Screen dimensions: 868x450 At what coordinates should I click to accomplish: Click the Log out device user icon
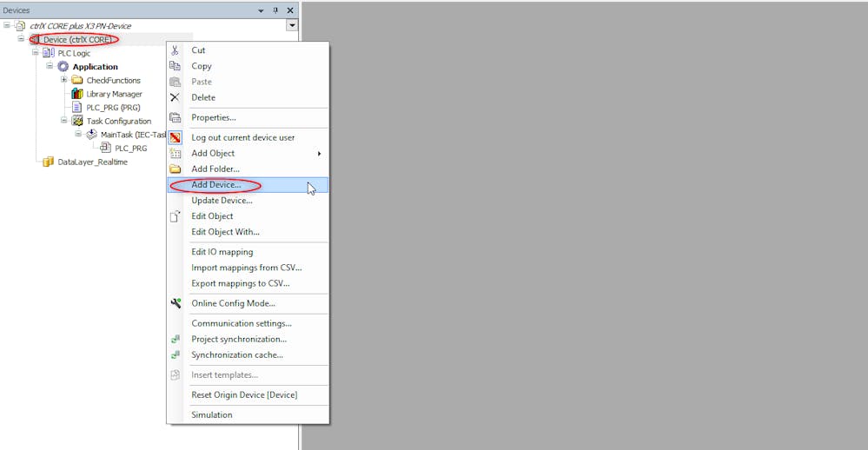coord(175,137)
